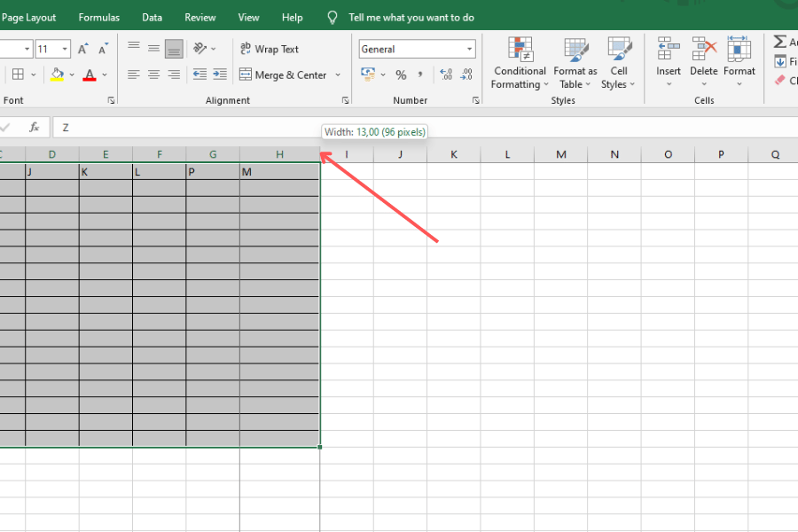This screenshot has height=532, width=798.
Task: Click the Decrease Indent icon
Action: 199,74
